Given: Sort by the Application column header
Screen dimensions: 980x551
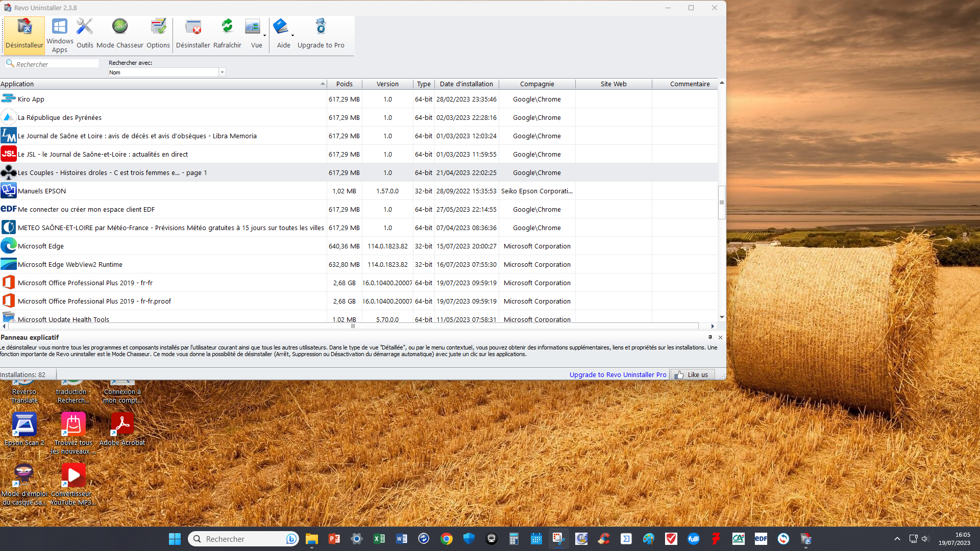Looking at the screenshot, I should pyautogui.click(x=163, y=84).
